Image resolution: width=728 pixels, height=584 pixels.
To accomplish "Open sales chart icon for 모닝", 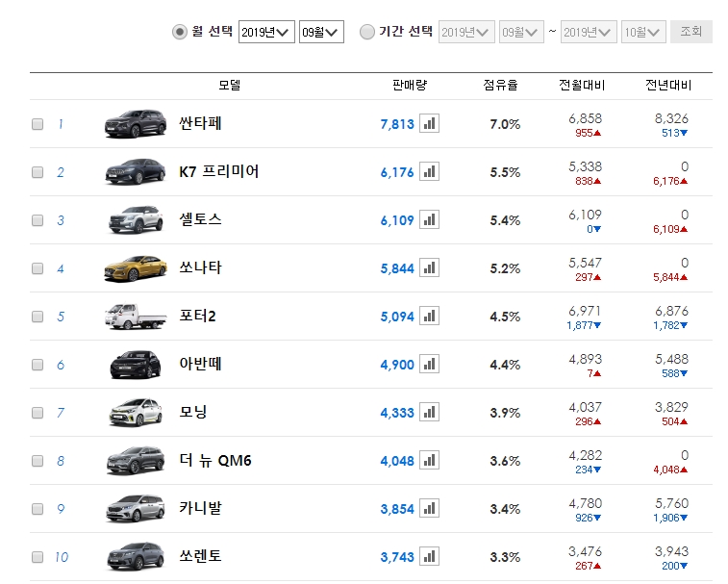I will coord(429,412).
